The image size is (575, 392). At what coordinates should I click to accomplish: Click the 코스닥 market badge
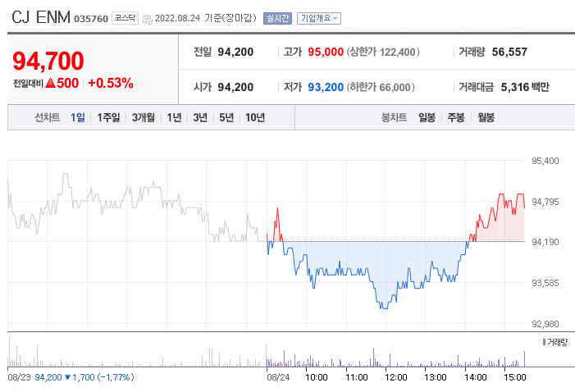[x=125, y=18]
